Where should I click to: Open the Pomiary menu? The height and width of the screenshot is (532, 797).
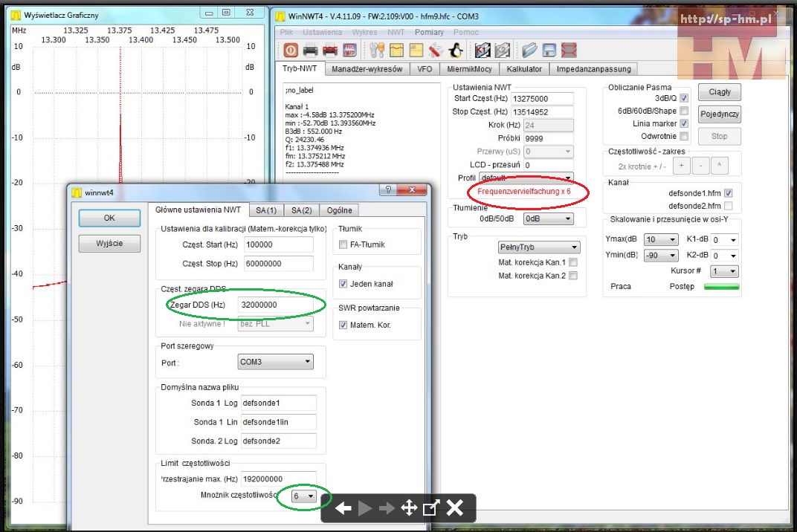point(429,33)
